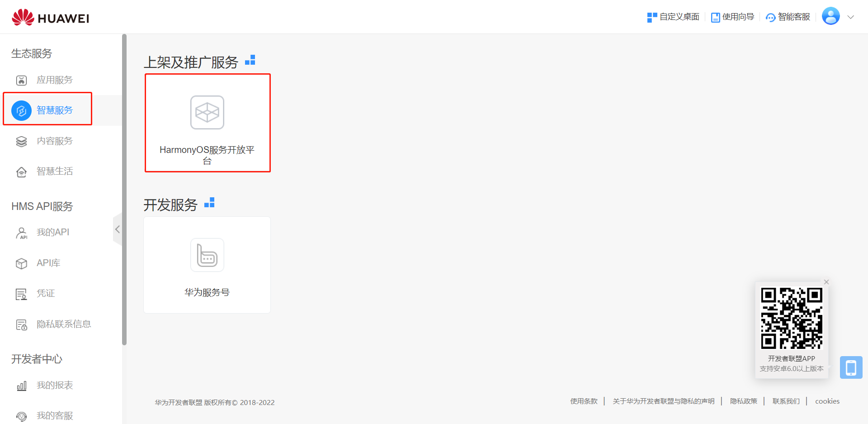
Task: Click the sidebar vertical scrollbar
Action: coord(124,190)
